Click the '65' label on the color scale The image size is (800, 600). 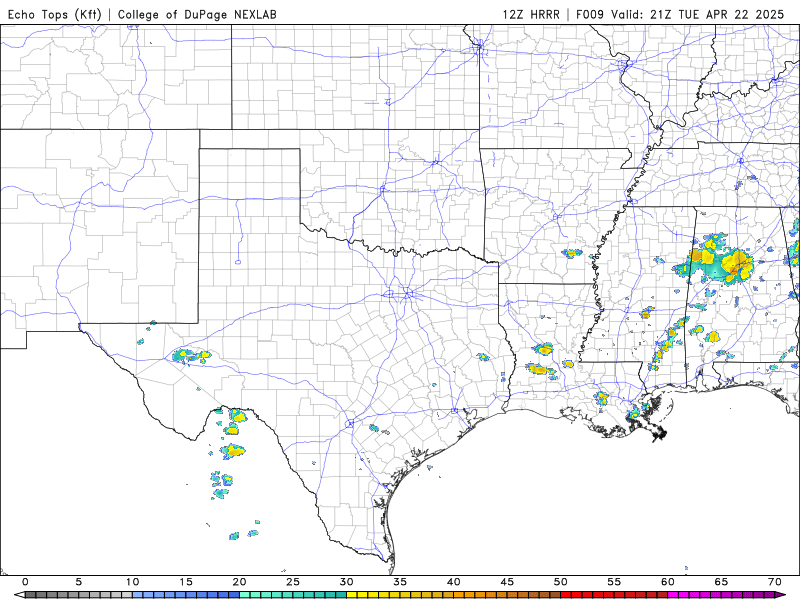[721, 582]
